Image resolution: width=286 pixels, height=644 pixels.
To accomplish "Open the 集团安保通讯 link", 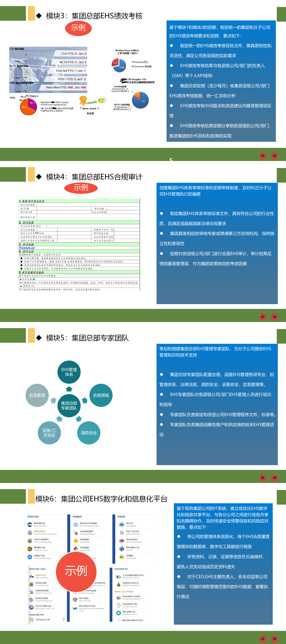I will (x=39, y=531).
